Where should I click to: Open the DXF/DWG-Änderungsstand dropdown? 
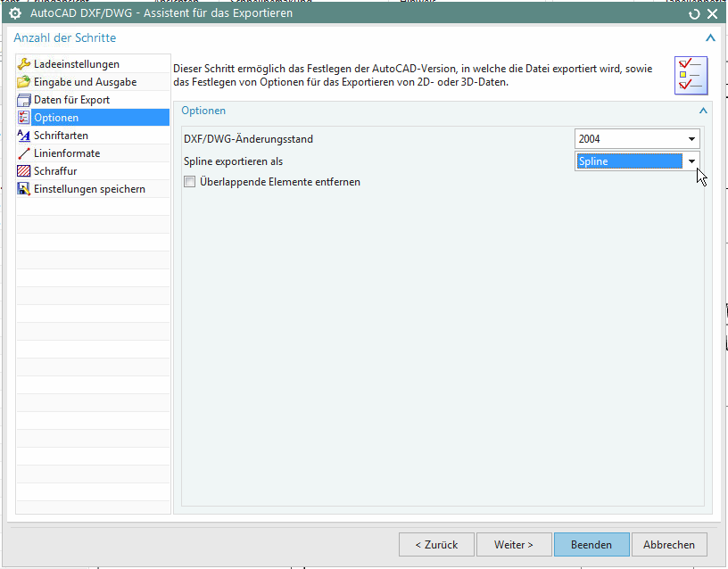click(691, 139)
